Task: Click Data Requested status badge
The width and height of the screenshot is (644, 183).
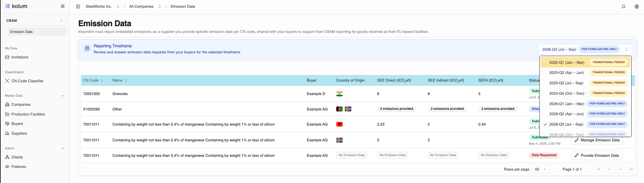Action: [x=544, y=155]
